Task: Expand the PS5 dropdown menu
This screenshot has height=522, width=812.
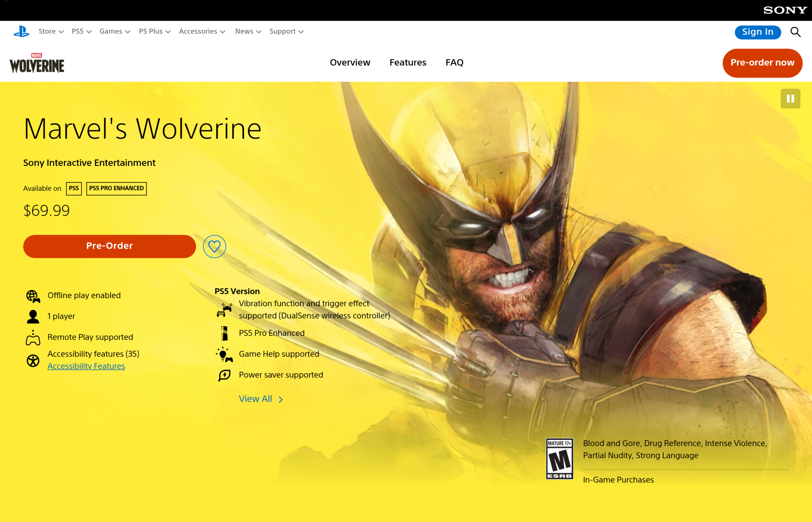Action: pos(82,31)
